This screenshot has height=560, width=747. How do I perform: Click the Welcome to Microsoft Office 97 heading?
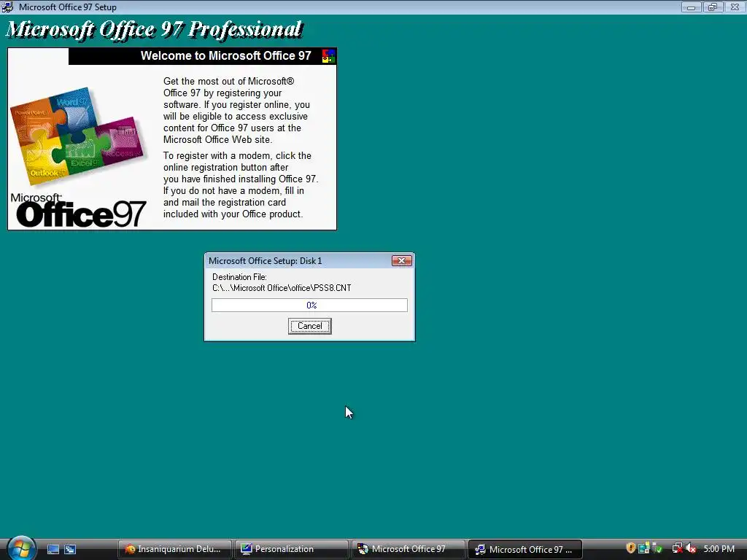coord(226,55)
